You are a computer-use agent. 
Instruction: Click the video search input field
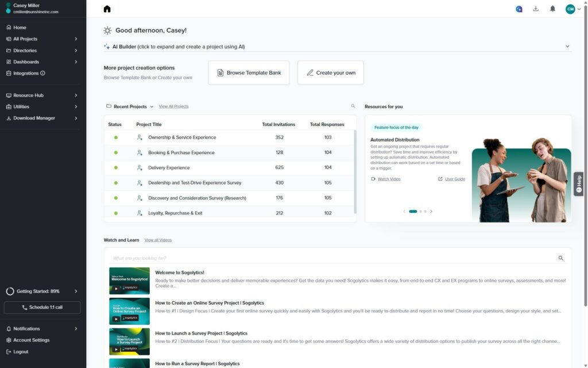(334, 258)
